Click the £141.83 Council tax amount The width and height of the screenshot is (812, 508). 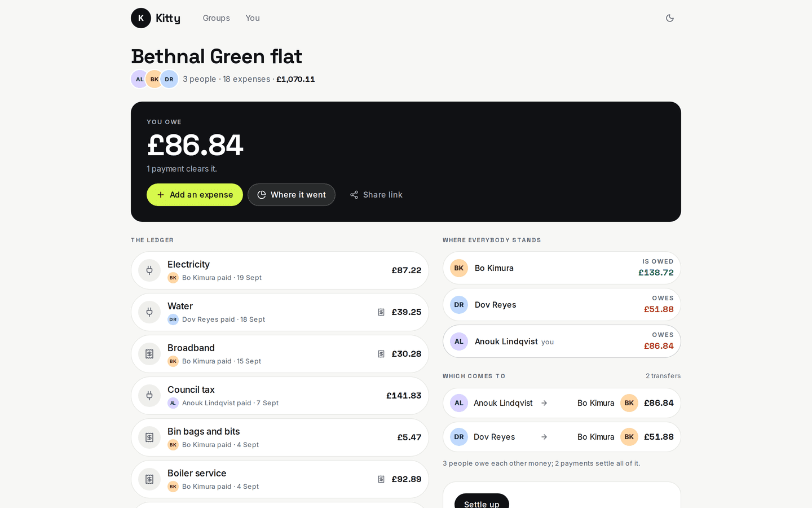pyautogui.click(x=404, y=396)
